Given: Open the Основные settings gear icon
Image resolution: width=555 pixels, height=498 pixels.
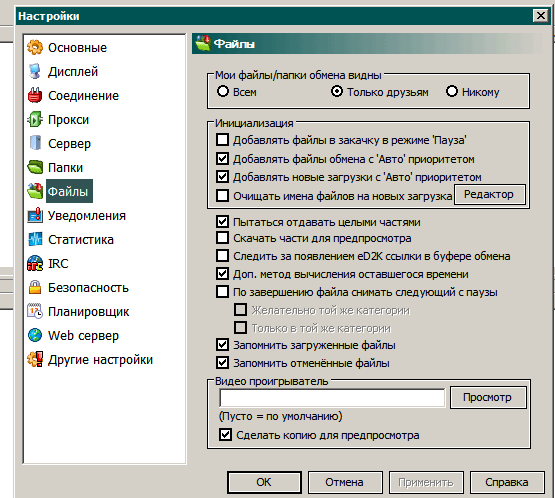Looking at the screenshot, I should (35, 47).
